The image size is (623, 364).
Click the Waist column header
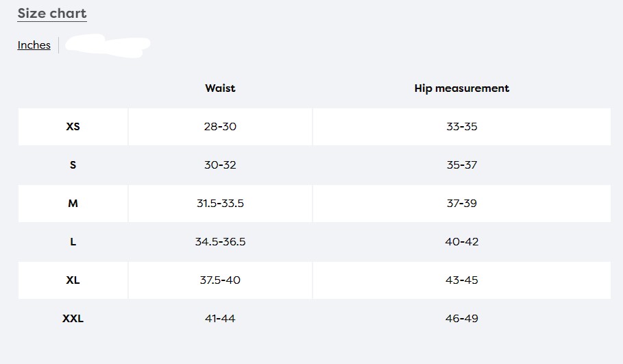pos(220,88)
